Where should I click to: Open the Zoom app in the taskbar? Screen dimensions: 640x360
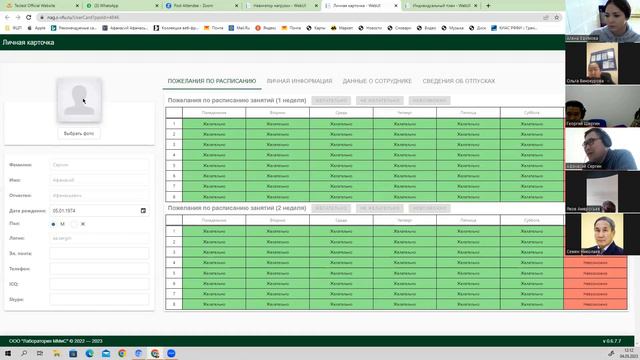click(171, 353)
